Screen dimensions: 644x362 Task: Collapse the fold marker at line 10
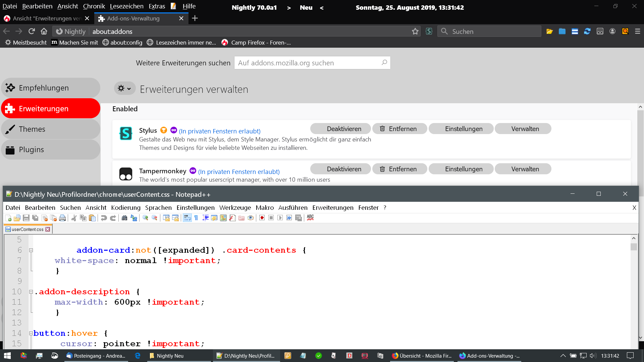click(x=31, y=292)
